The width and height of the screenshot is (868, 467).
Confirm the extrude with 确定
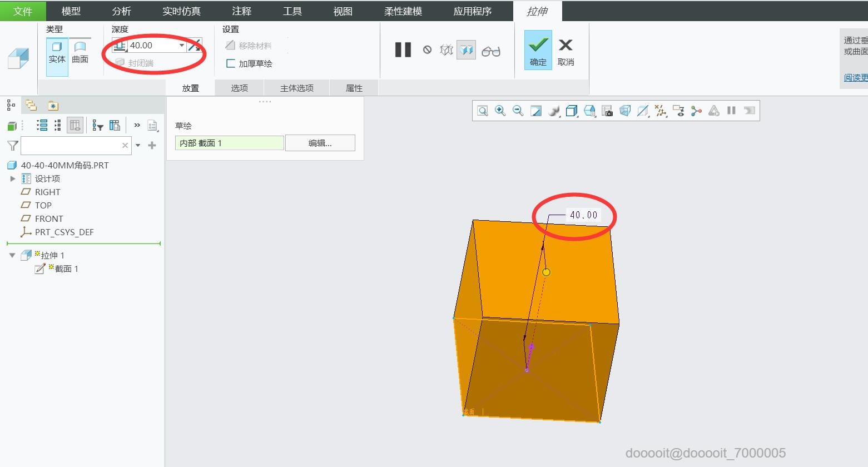pos(538,50)
